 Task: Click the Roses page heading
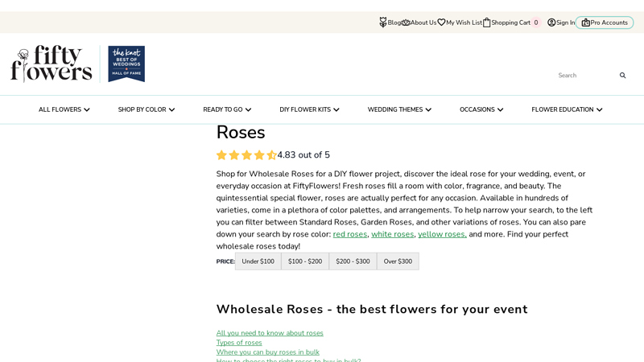pos(241,133)
